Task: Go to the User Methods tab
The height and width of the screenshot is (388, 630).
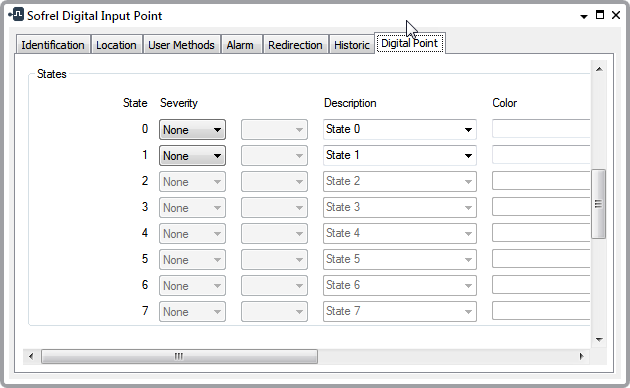Action: tap(181, 45)
